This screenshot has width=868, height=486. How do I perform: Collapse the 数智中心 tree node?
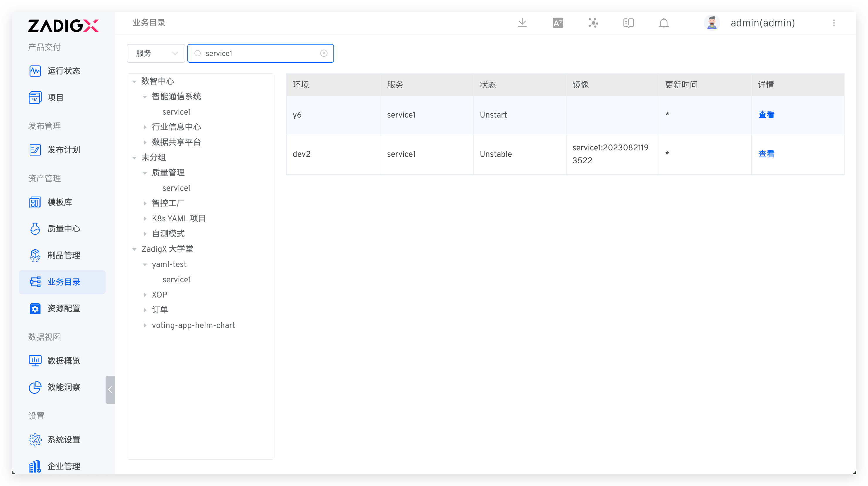(x=134, y=81)
